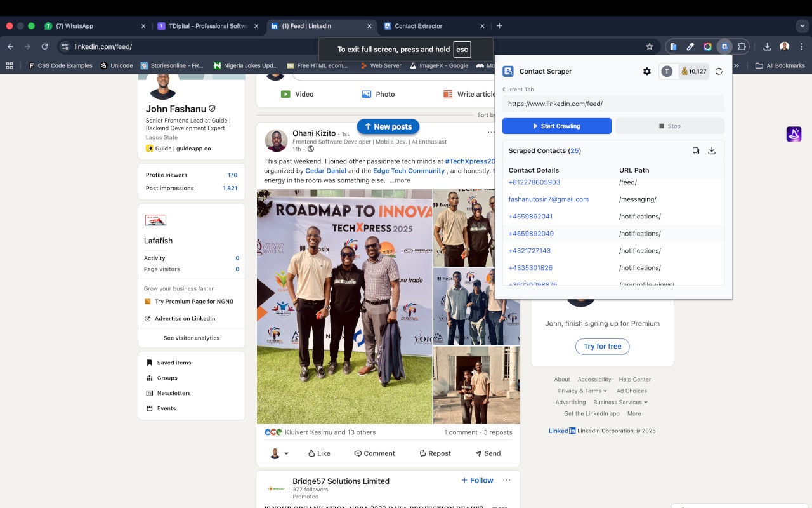Copy scraped contacts with the copy icon

pos(696,150)
